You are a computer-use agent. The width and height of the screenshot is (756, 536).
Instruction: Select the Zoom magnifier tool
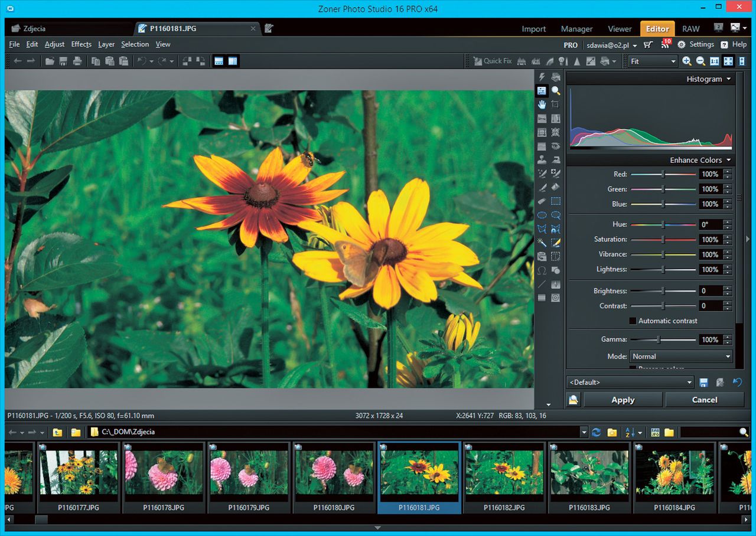pos(556,91)
